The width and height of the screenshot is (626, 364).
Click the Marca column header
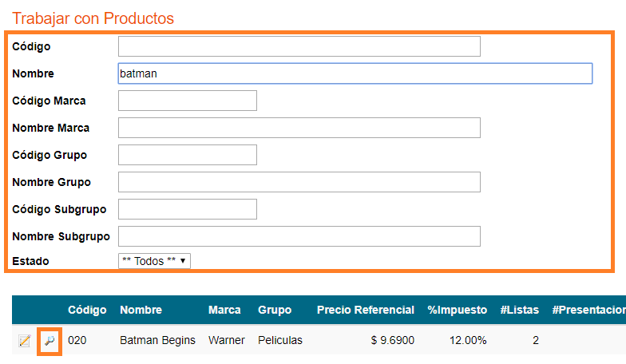tap(224, 310)
